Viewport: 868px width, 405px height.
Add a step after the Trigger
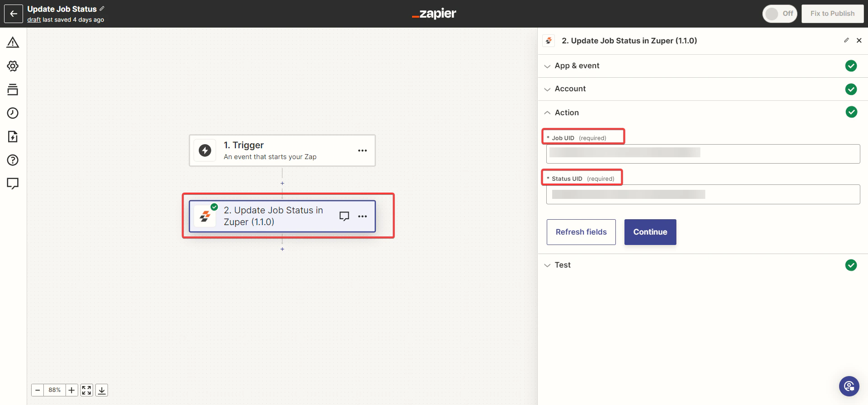click(282, 184)
